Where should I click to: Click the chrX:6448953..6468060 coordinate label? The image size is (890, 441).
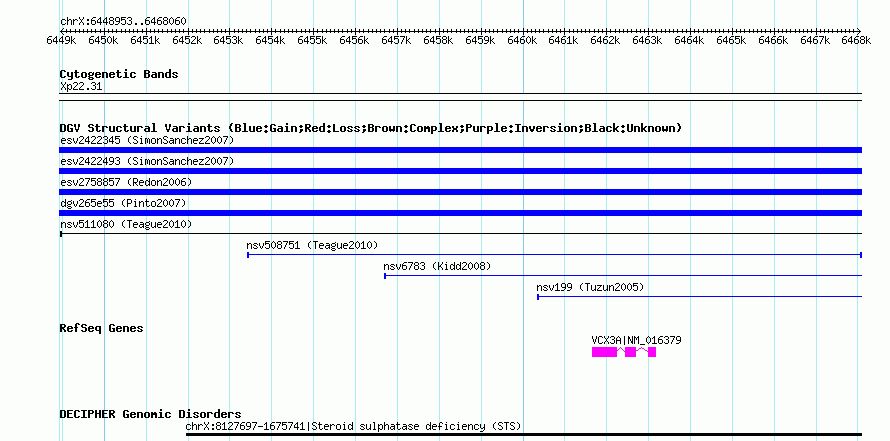coord(123,22)
